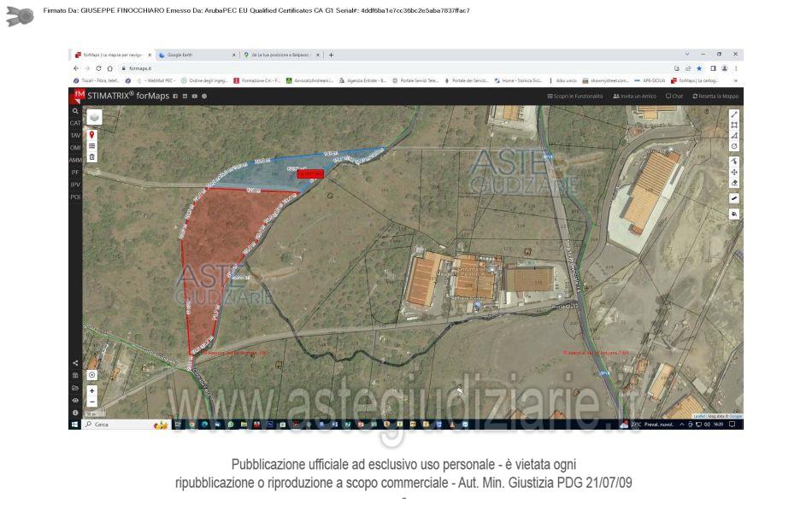Image resolution: width=812 pixels, height=516 pixels.
Task: Click the red location marker tool
Action: pyautogui.click(x=92, y=135)
